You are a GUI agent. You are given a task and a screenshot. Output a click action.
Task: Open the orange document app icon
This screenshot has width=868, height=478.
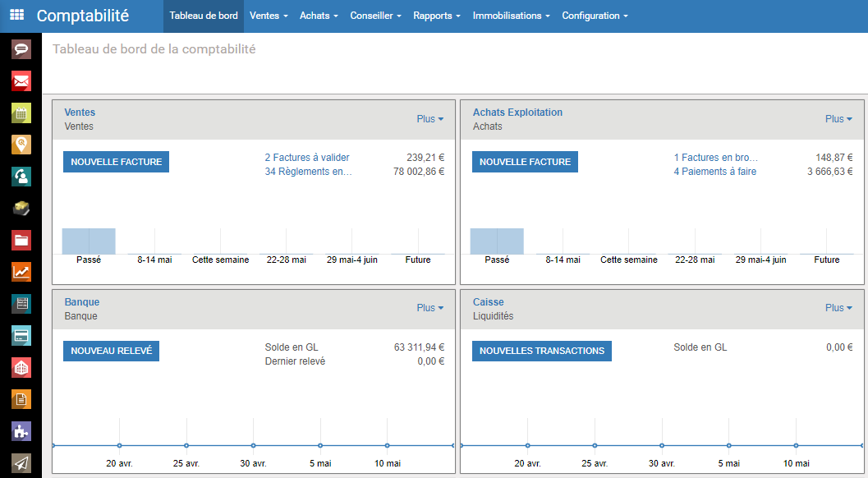tap(21, 399)
